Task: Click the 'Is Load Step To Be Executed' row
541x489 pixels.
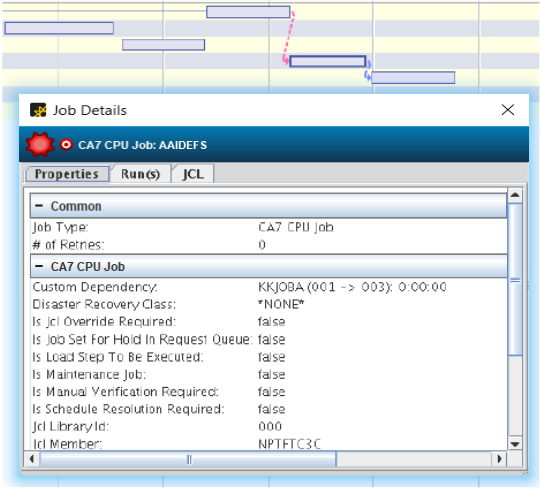Action: 269,357
